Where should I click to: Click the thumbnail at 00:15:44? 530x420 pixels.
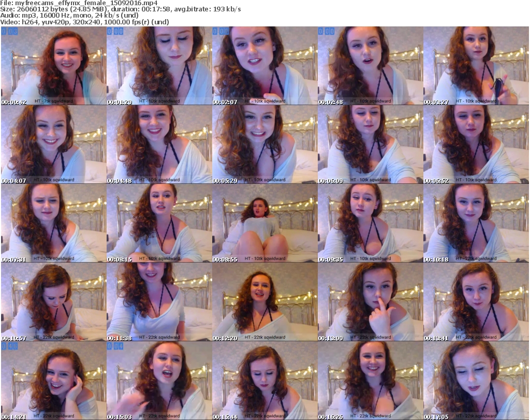264,381
